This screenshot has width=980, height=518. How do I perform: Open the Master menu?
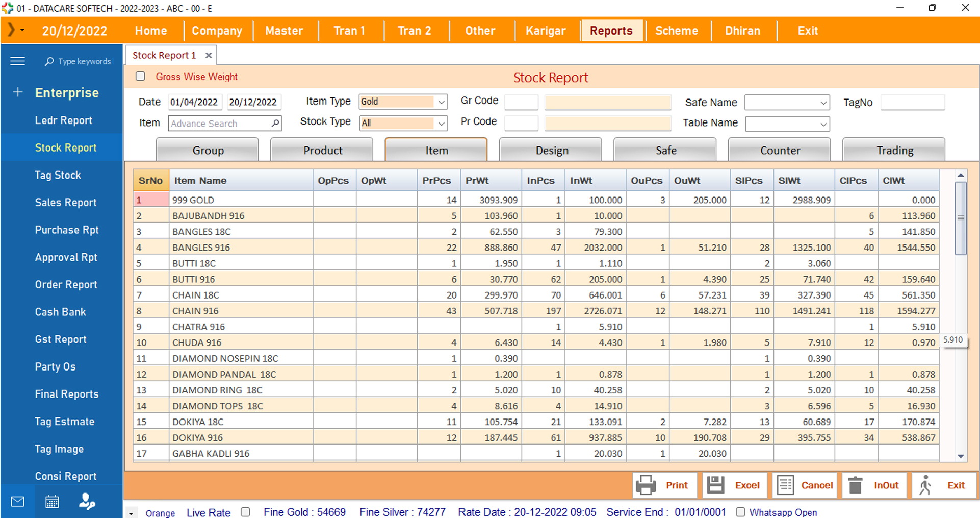point(284,31)
